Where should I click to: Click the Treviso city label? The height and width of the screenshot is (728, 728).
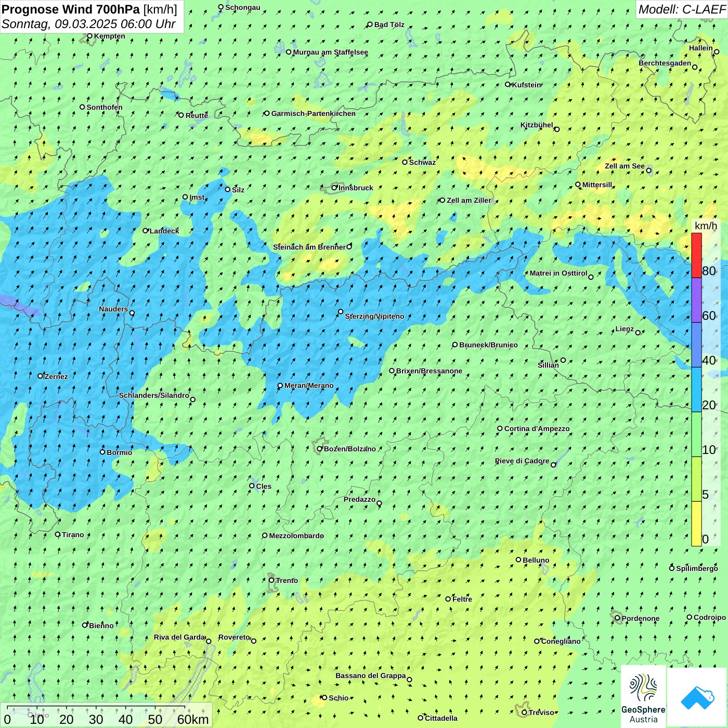point(541,712)
